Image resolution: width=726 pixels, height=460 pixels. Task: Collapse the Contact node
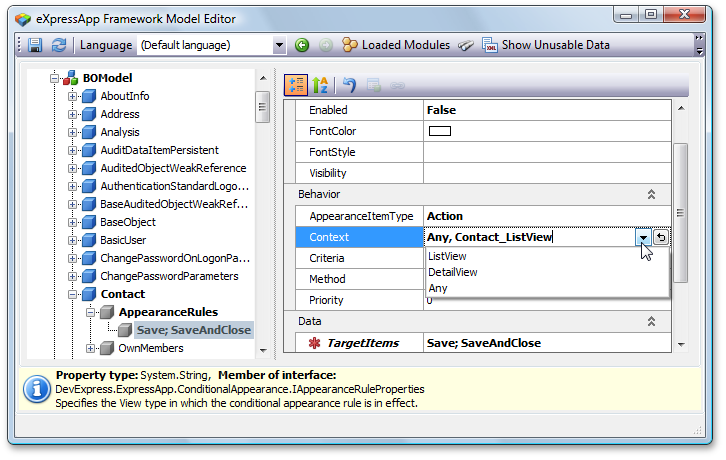pyautogui.click(x=72, y=294)
